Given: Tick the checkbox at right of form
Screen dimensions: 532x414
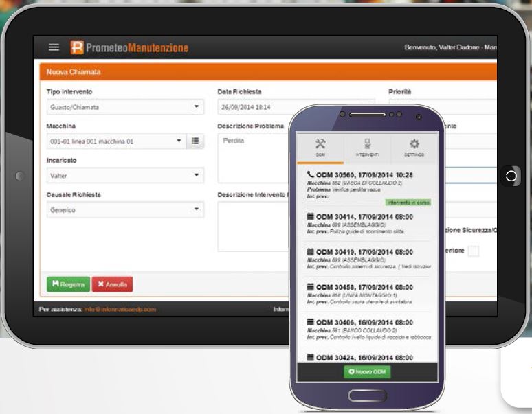Looking at the screenshot, I should [474, 251].
